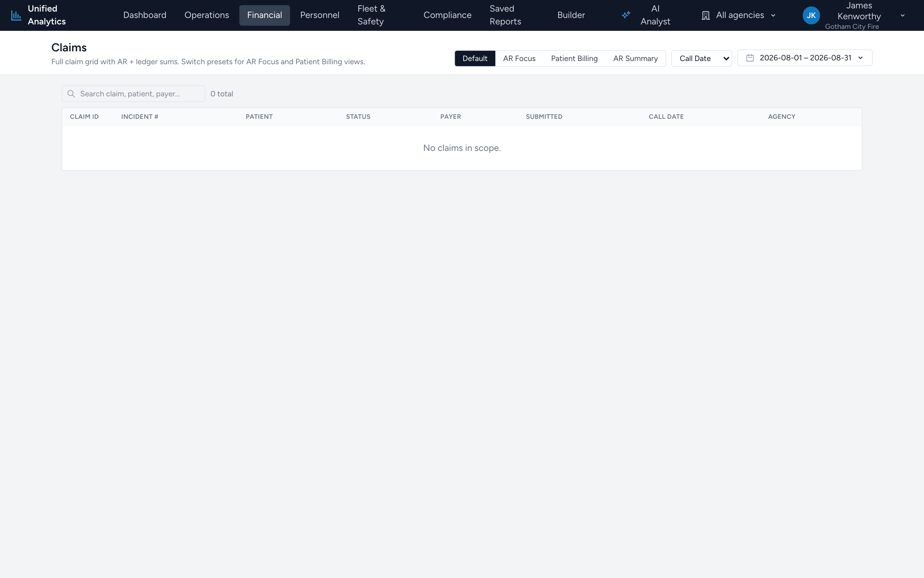Click the Claims page heading
Image resolution: width=924 pixels, height=578 pixels.
click(x=69, y=48)
